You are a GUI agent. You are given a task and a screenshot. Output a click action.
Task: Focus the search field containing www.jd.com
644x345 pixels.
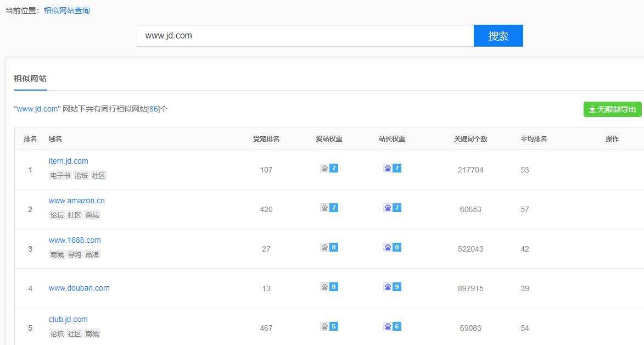click(305, 36)
